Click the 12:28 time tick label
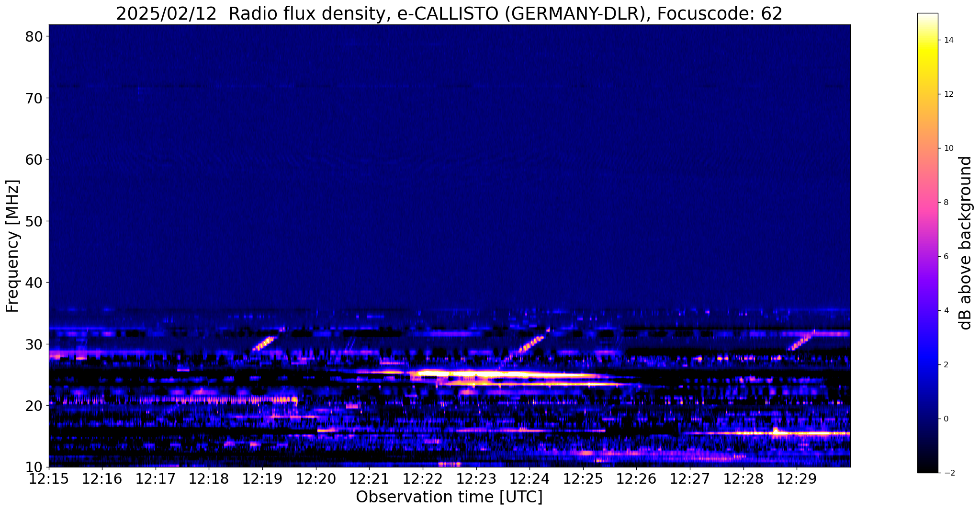The width and height of the screenshot is (980, 511). 743,479
